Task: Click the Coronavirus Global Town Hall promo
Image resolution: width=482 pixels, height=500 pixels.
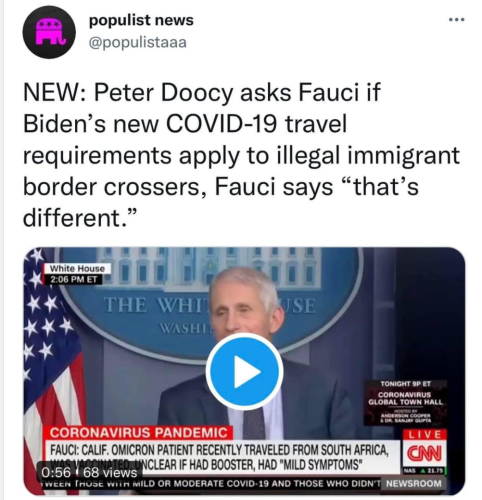Action: [405, 402]
